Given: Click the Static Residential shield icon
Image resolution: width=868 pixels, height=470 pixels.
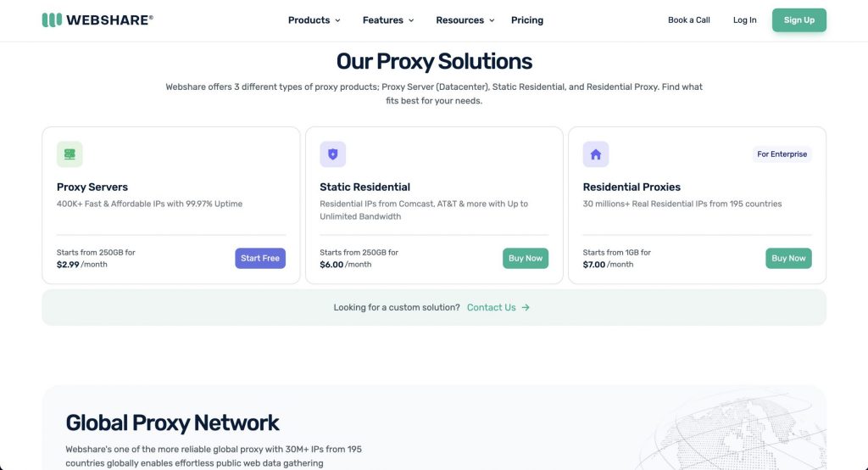Looking at the screenshot, I should (x=332, y=154).
